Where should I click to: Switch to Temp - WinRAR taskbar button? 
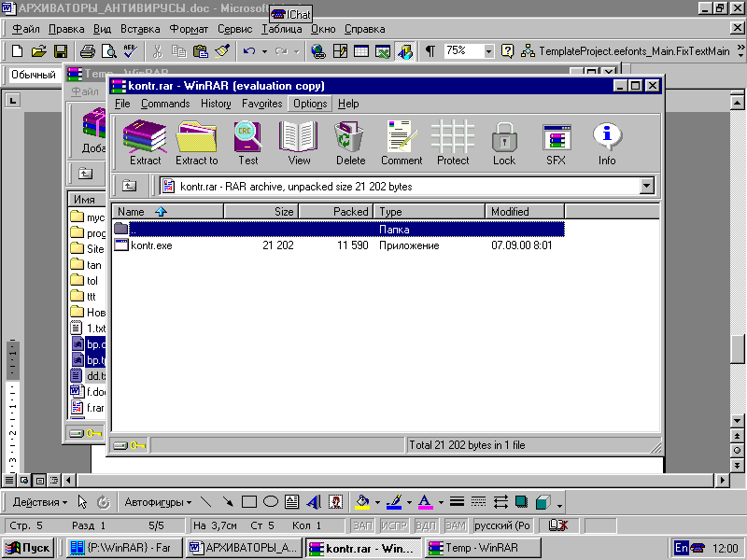coord(483,548)
